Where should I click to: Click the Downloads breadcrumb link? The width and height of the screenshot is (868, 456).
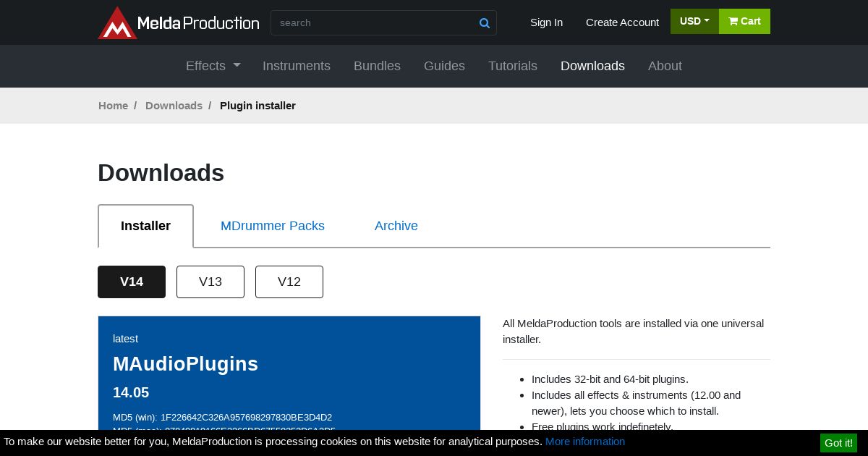point(174,106)
